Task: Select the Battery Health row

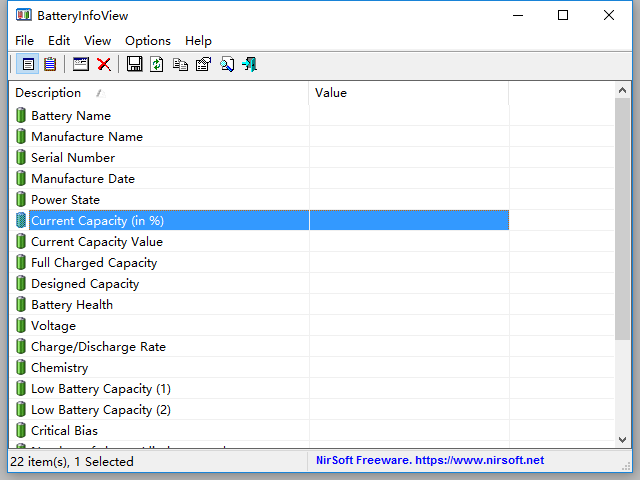Action: [x=72, y=305]
